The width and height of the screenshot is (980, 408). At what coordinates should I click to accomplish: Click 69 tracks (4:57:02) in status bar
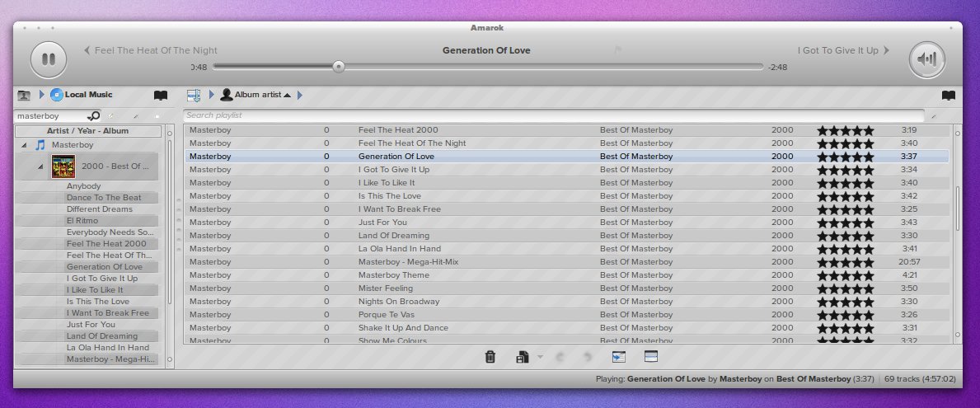click(x=920, y=378)
